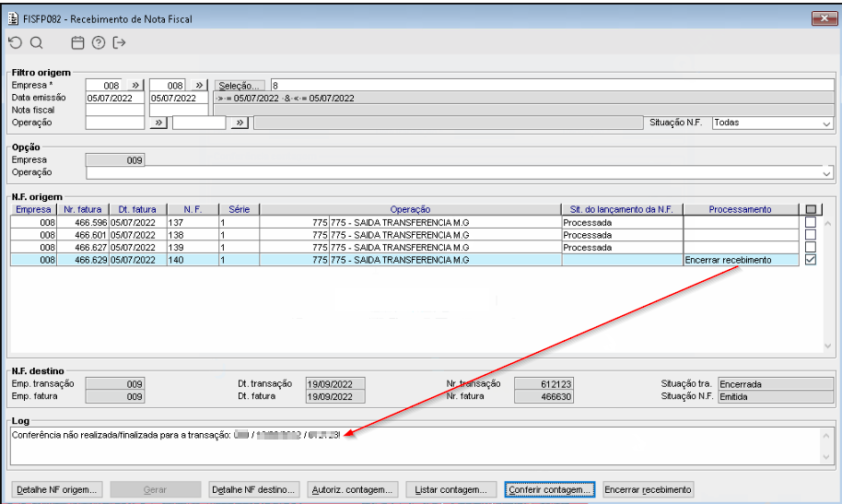This screenshot has height=504, width=842.
Task: Click the magnifier search toolbar icon
Action: (x=36, y=43)
